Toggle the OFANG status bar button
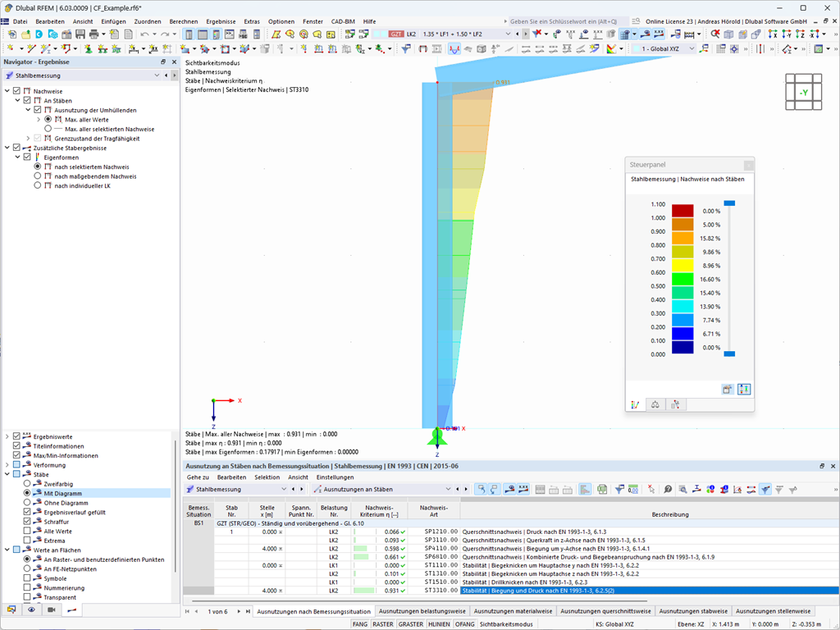This screenshot has width=840, height=630. coord(464,624)
